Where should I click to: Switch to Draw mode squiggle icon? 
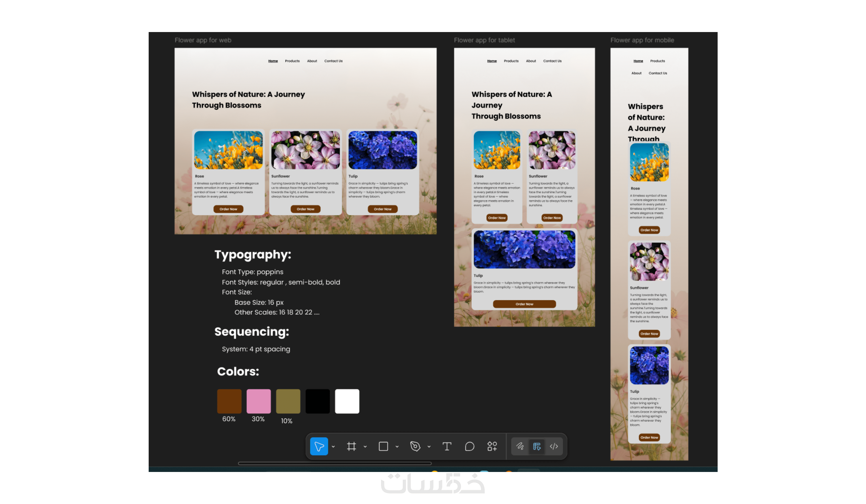[520, 446]
